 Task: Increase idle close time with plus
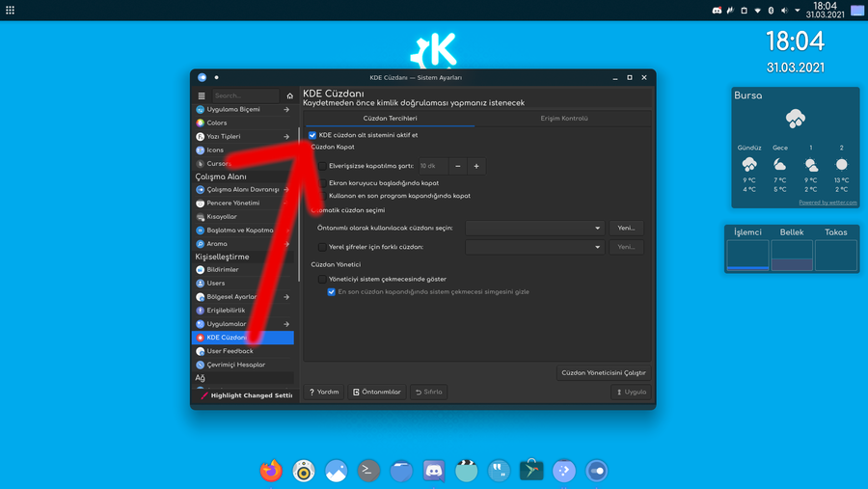pos(476,166)
